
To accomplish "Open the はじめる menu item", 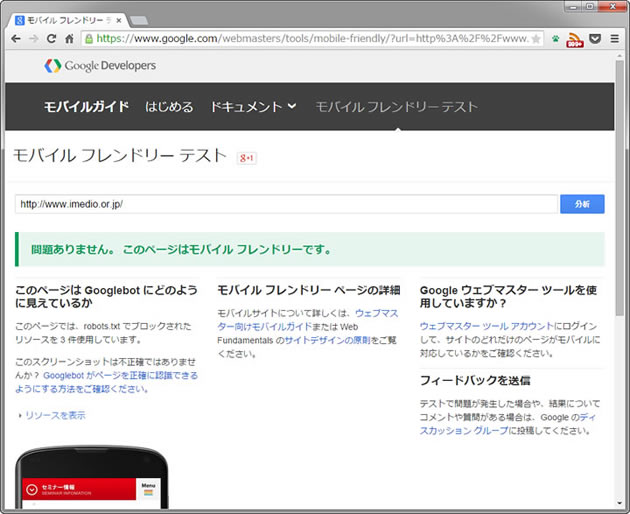I will click(x=169, y=107).
